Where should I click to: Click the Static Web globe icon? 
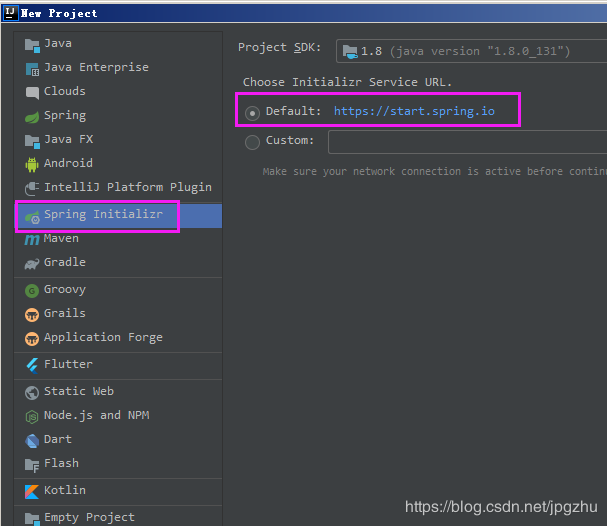[32, 393]
